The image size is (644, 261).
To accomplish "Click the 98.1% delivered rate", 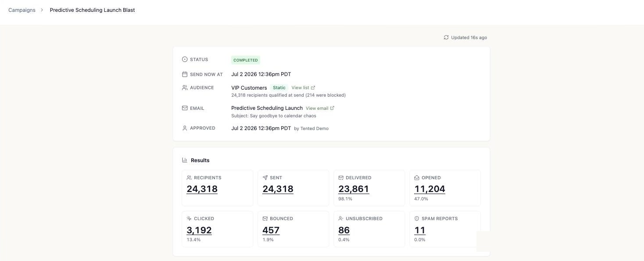I will point(345,199).
